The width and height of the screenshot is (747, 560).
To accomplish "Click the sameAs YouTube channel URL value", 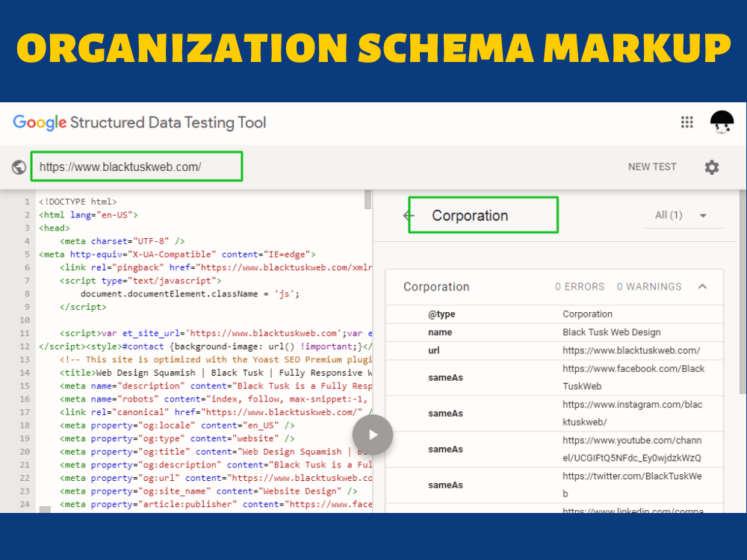I will 632,449.
